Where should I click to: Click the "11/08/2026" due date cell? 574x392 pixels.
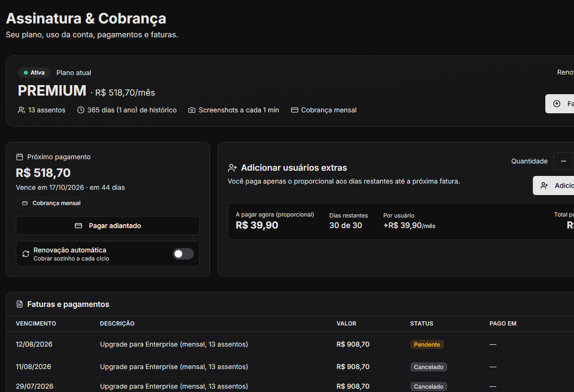(x=33, y=367)
